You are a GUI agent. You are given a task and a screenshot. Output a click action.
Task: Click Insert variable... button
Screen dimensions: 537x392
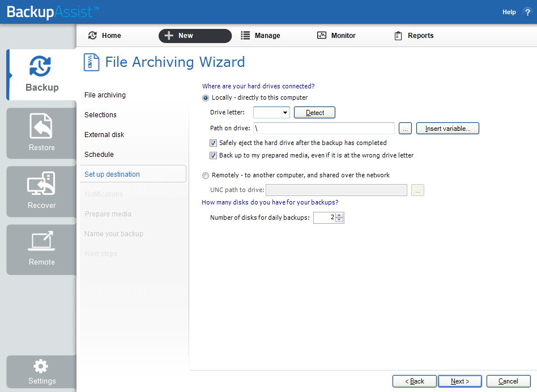pos(447,129)
